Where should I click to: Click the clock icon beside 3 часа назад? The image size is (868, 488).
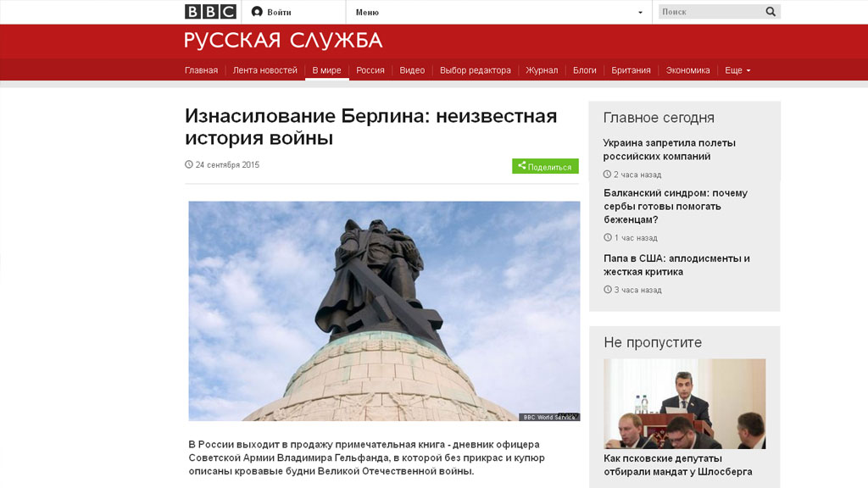[608, 290]
